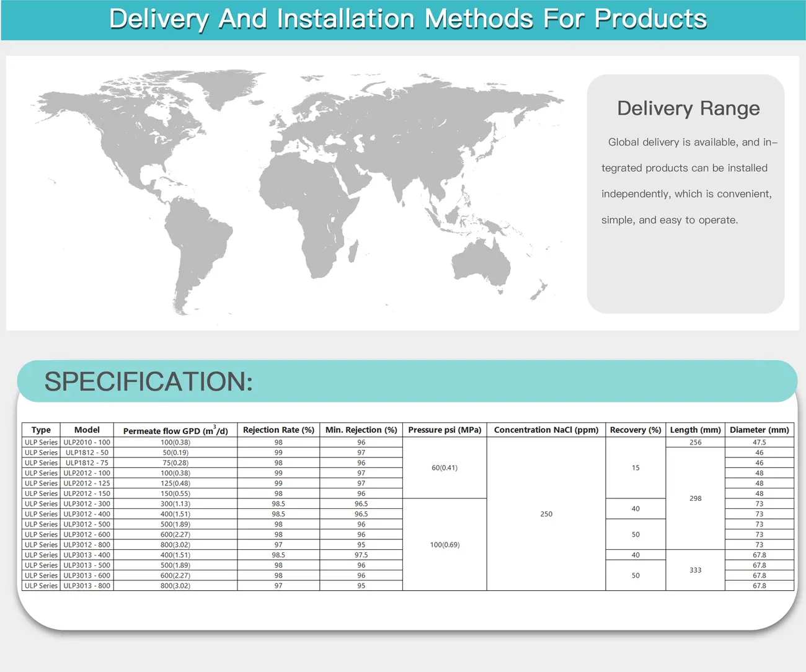Select the Recovery (%) header

(635, 430)
